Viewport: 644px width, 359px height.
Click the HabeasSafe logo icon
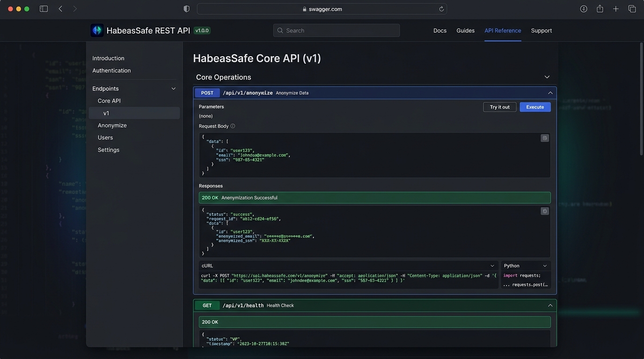(x=97, y=30)
